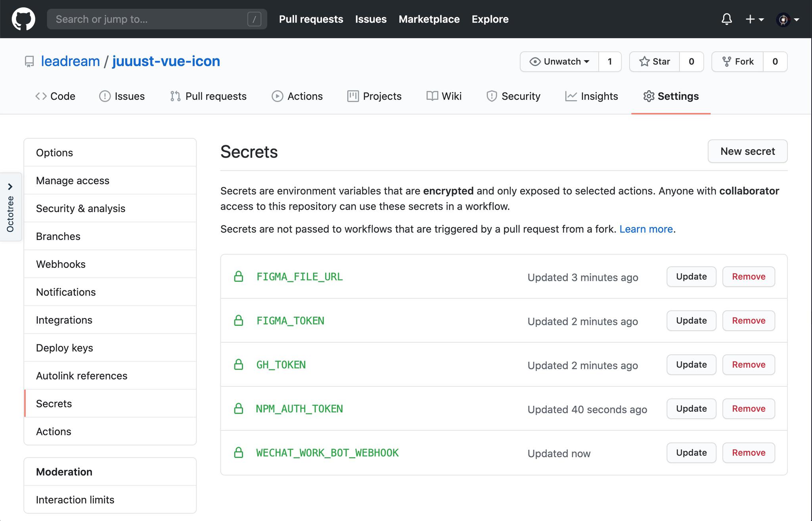Click the gear icon on the Settings tab

[x=649, y=96]
